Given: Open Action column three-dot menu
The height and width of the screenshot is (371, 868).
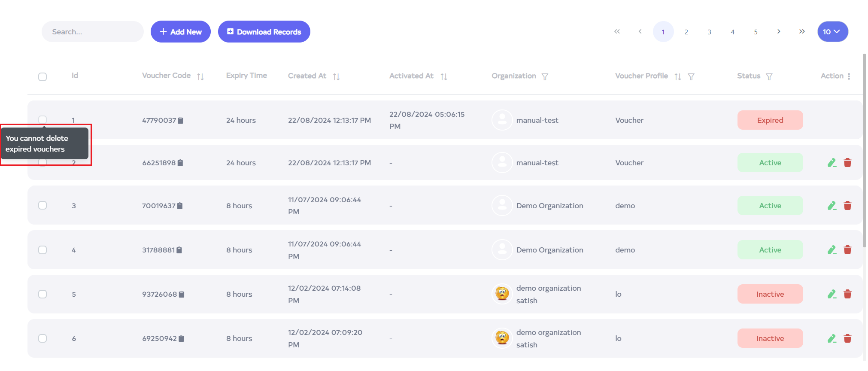Looking at the screenshot, I should coord(849,76).
